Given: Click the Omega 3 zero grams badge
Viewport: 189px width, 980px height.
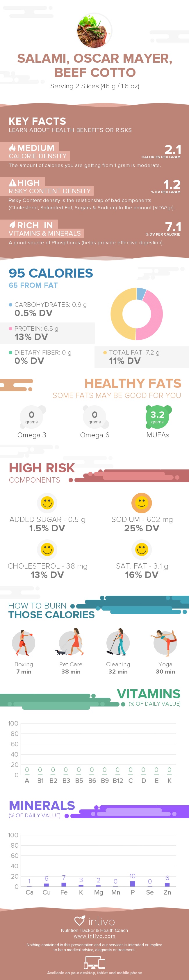Looking at the screenshot, I should pos(31,417).
